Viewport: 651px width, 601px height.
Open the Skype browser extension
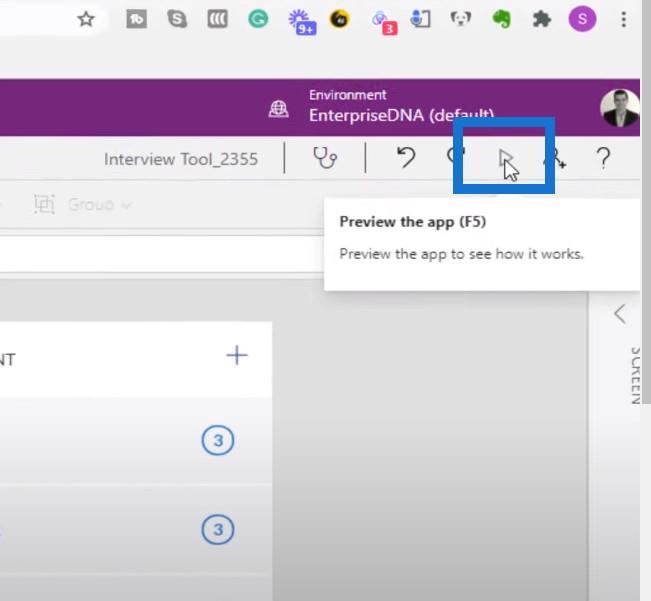point(177,19)
